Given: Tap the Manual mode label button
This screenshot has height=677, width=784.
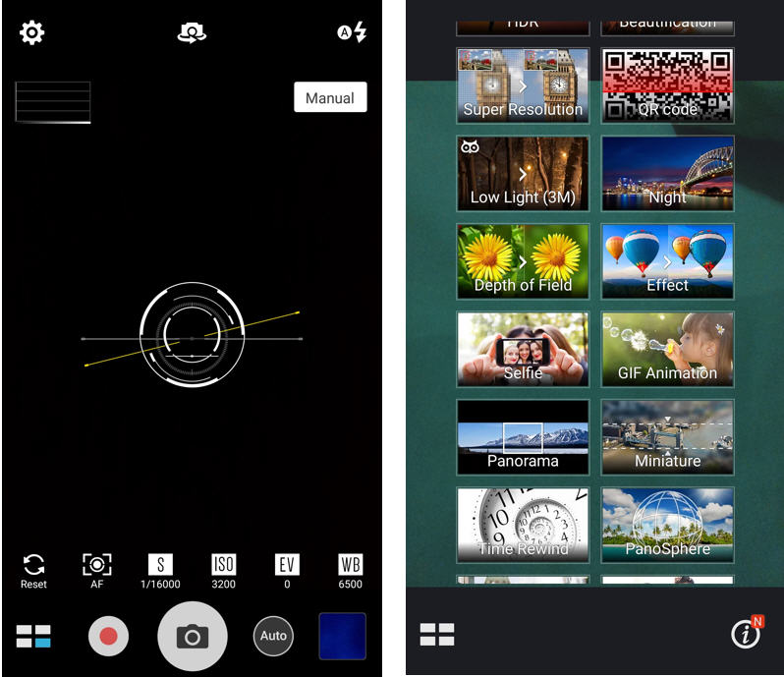Looking at the screenshot, I should (330, 98).
